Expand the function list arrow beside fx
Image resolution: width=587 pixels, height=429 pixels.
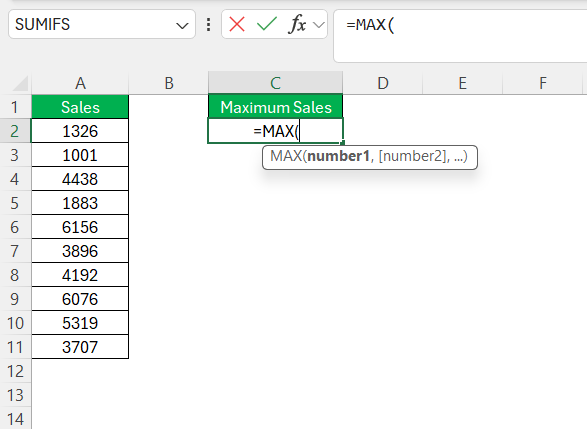[x=319, y=25]
